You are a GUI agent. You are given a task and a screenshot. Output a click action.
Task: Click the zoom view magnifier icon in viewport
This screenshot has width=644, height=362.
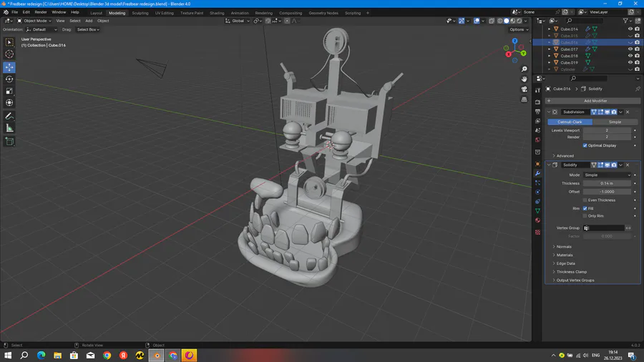524,69
